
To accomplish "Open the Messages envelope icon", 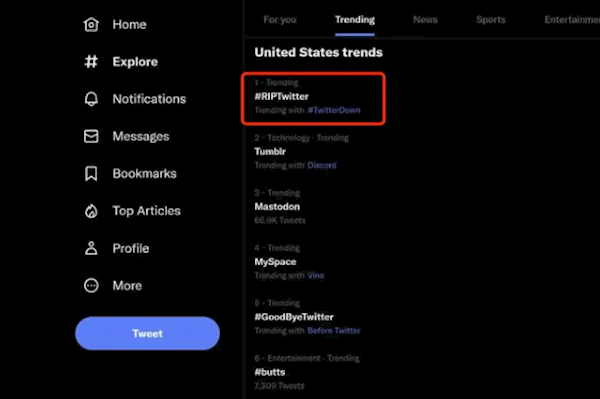I will [x=91, y=136].
